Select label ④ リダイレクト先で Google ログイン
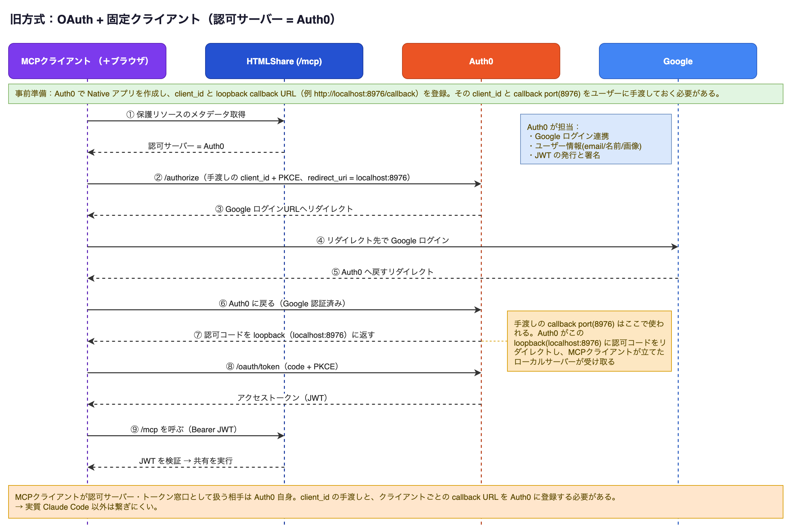This screenshot has width=788, height=532. click(x=382, y=241)
